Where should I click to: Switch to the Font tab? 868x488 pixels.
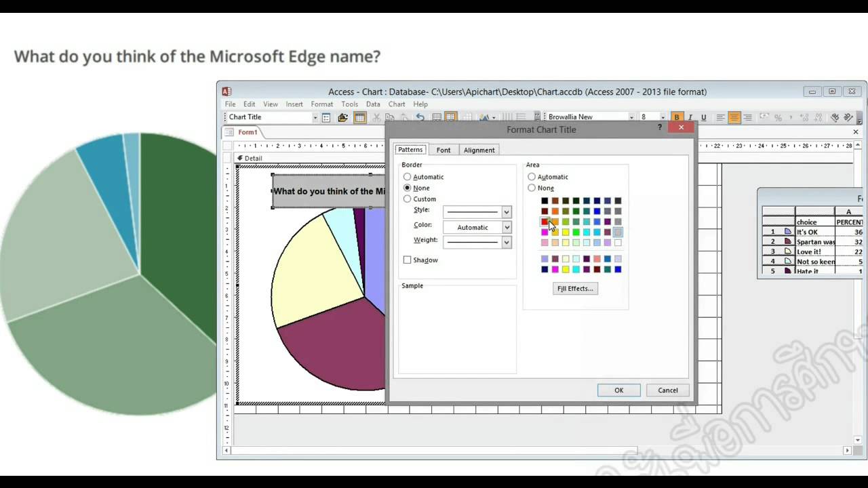443,150
